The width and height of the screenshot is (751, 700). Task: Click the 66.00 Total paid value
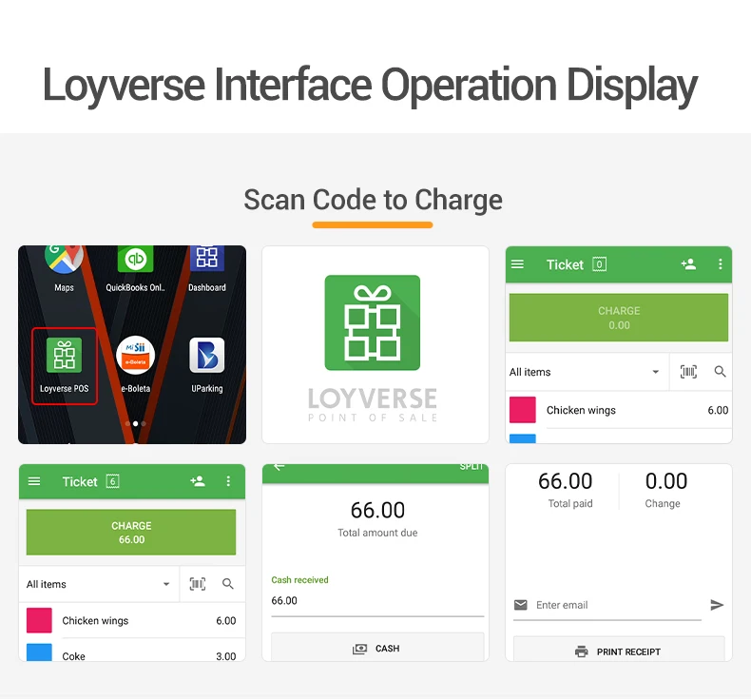pos(566,481)
